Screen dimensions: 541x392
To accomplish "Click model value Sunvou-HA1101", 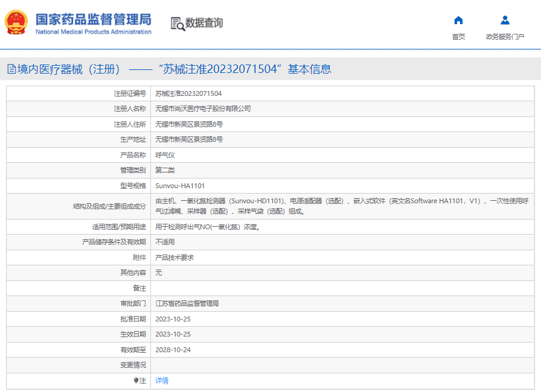I will [180, 186].
